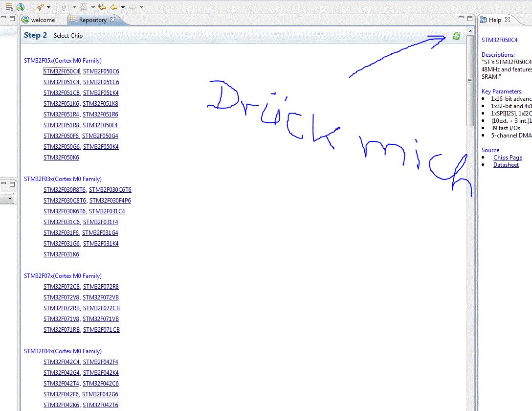
Task: Open the combo box in left panel
Action: [10, 198]
